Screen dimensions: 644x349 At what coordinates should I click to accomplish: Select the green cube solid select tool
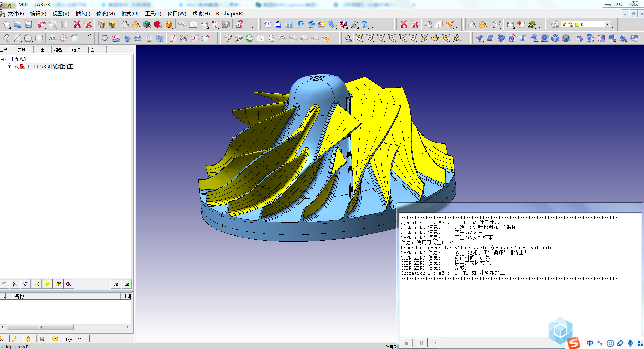click(147, 24)
